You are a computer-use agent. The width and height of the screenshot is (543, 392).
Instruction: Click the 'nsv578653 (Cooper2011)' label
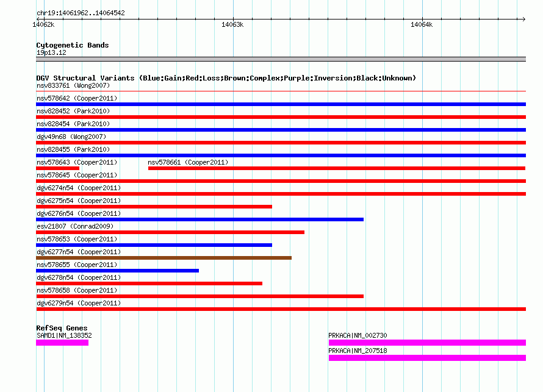pos(77,239)
